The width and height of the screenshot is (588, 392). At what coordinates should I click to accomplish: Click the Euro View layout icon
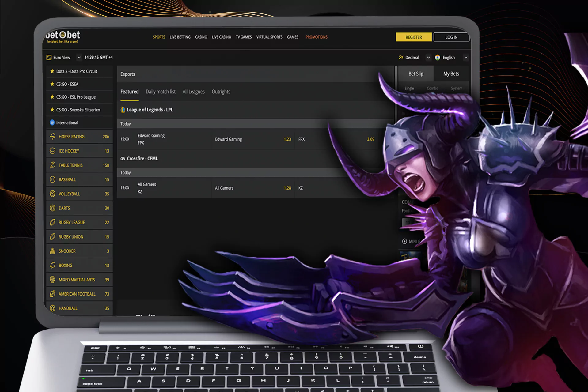pos(49,58)
